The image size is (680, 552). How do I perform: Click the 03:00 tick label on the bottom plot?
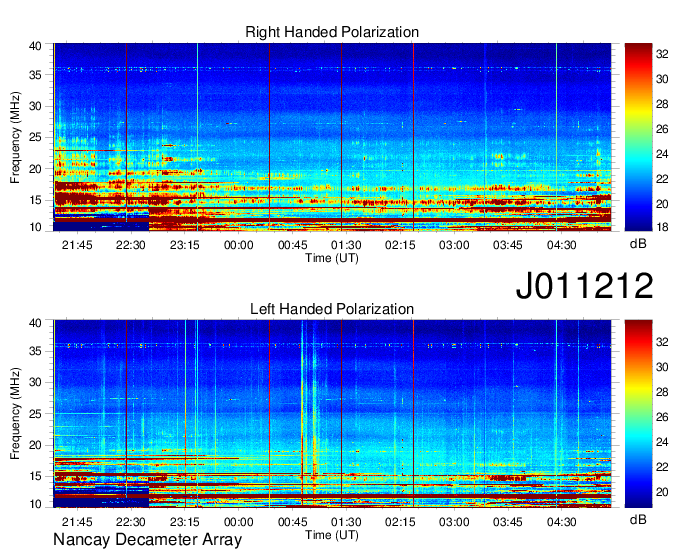coord(454,522)
